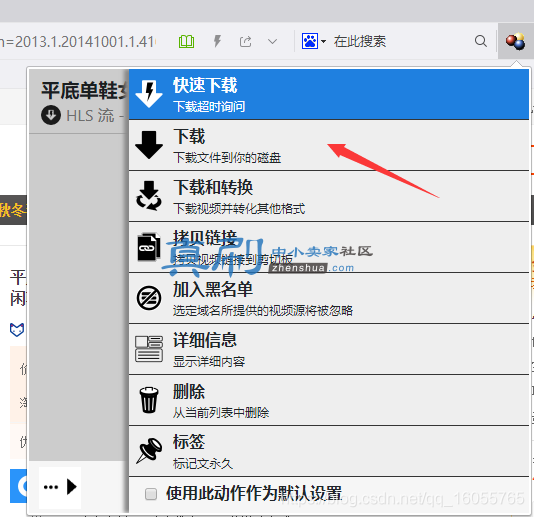The height and width of the screenshot is (517, 534).
Task: Select 下载 download to disk entry
Action: pos(329,145)
